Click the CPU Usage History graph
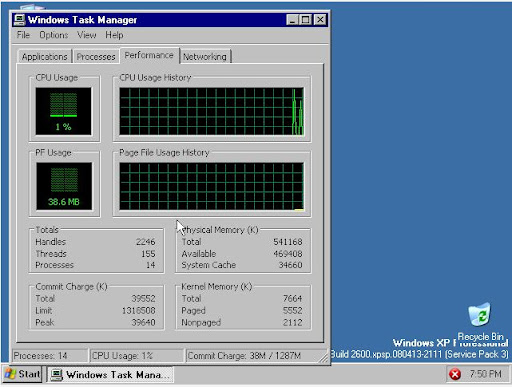The image size is (512, 387). tap(211, 111)
